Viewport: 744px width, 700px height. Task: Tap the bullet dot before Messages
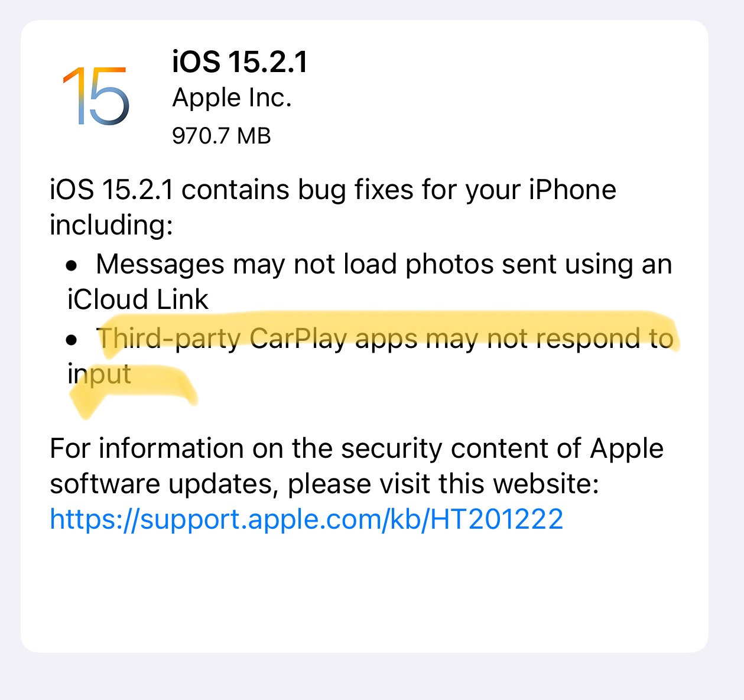72,266
